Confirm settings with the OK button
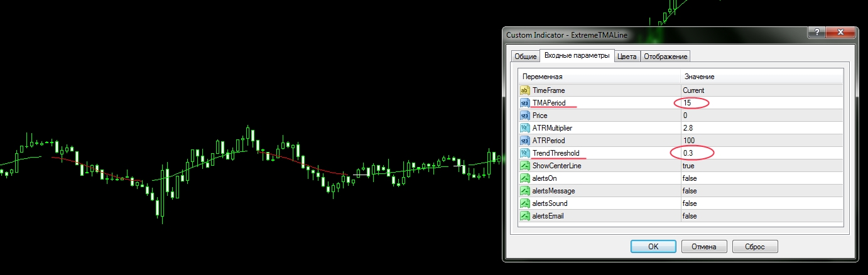 tap(653, 246)
